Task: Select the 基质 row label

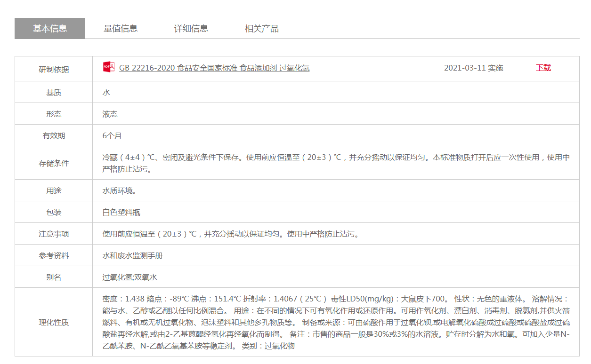Action: pyautogui.click(x=54, y=93)
